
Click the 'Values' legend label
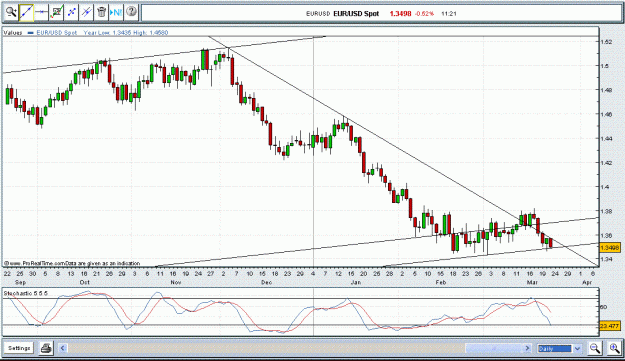coord(13,33)
